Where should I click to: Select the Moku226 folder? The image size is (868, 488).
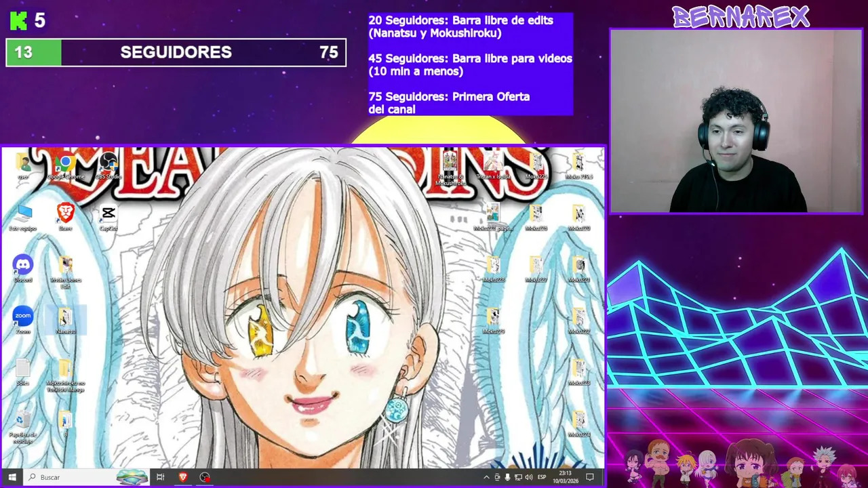point(536,218)
